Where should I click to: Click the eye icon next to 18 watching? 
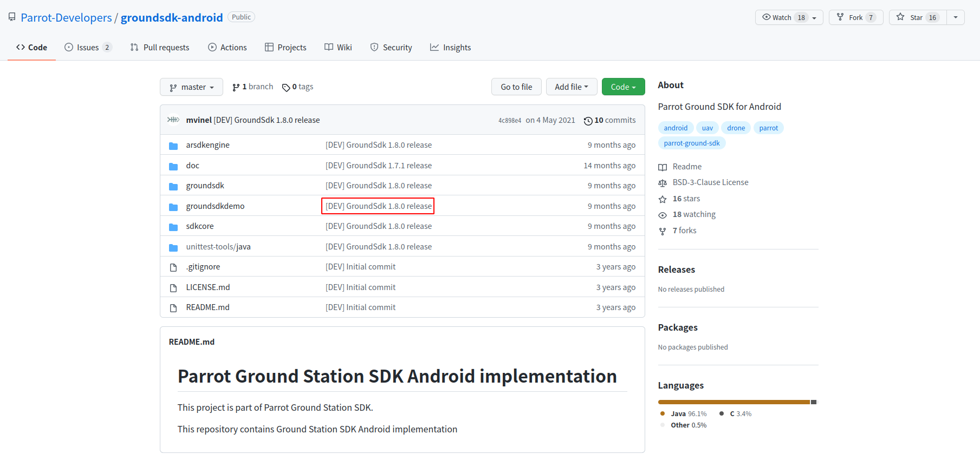(x=663, y=215)
